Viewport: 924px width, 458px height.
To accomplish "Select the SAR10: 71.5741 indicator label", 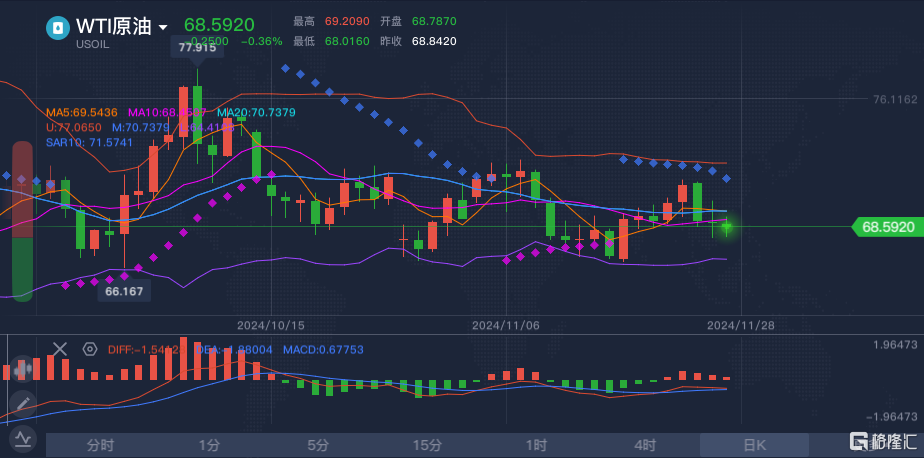I will pos(89,142).
